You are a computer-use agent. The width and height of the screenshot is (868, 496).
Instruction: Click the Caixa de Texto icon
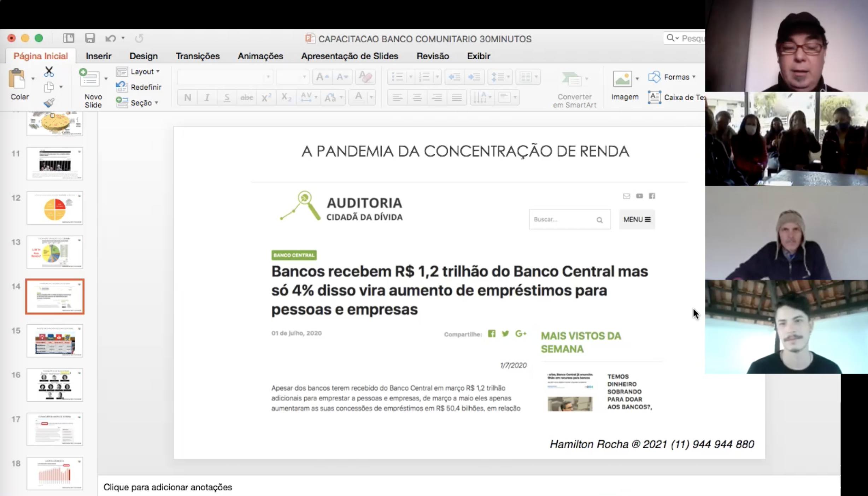[655, 97]
